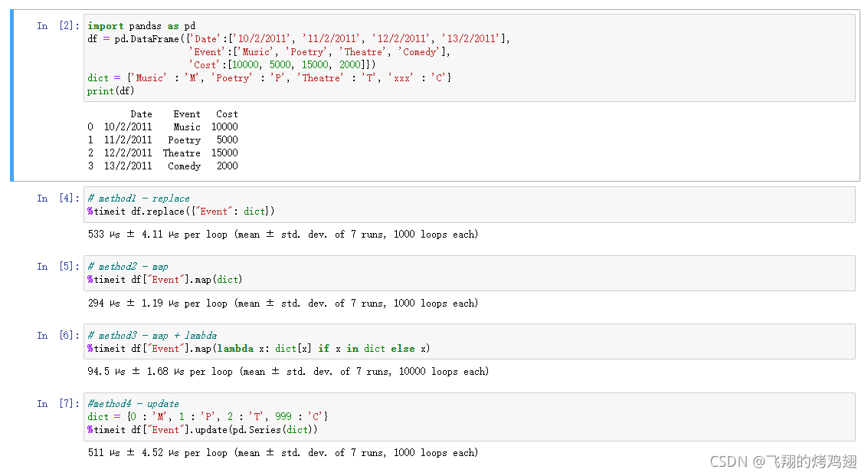Click the output header row 'Date Event Cost'
This screenshot has height=476, width=868.
point(184,114)
